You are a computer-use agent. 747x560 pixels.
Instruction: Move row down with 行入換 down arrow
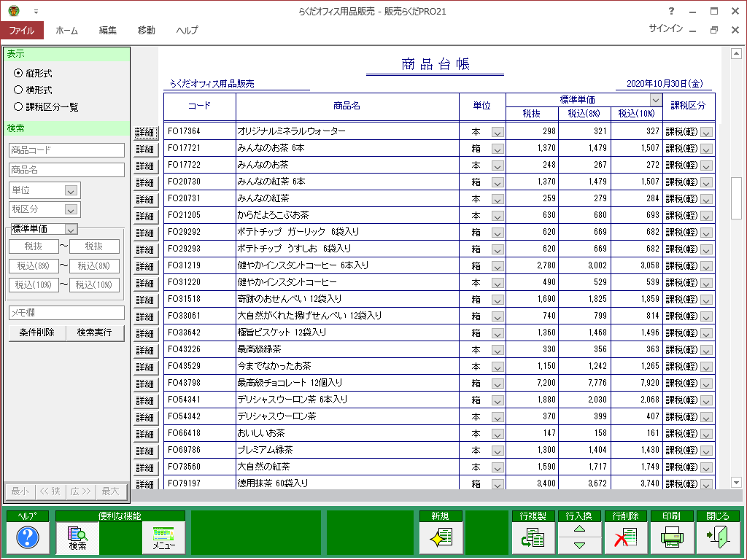click(x=579, y=545)
